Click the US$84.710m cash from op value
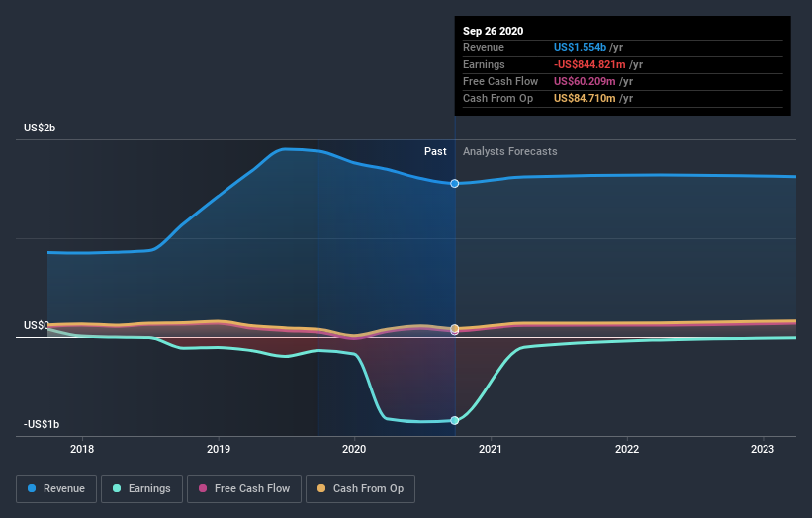The width and height of the screenshot is (812, 518). pos(585,98)
